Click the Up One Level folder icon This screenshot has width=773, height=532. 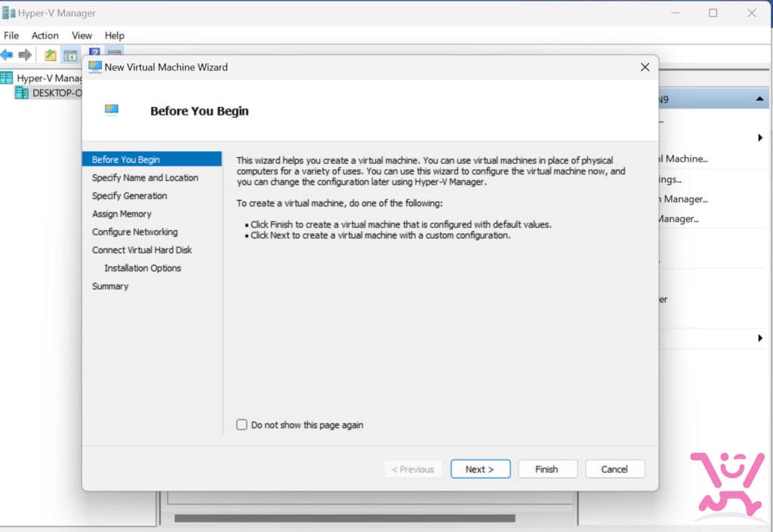51,54
